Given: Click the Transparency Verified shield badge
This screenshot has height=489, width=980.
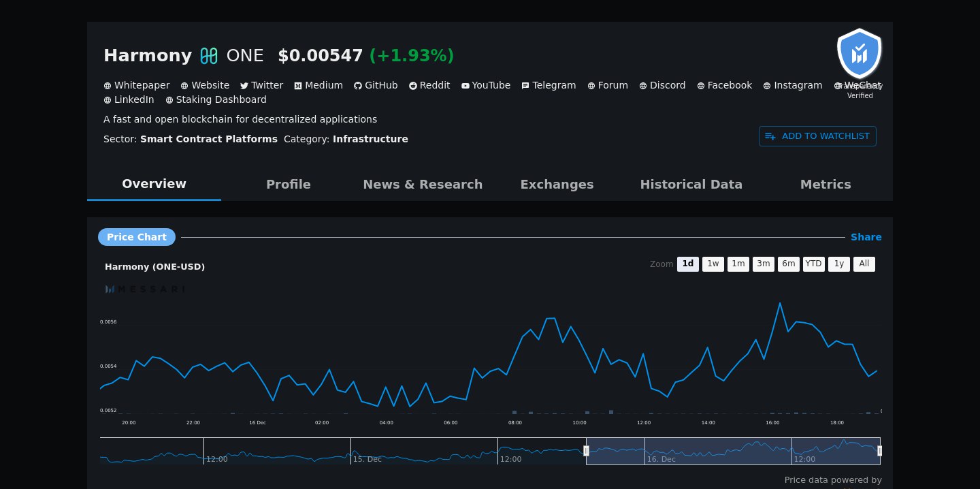Looking at the screenshot, I should tap(860, 54).
